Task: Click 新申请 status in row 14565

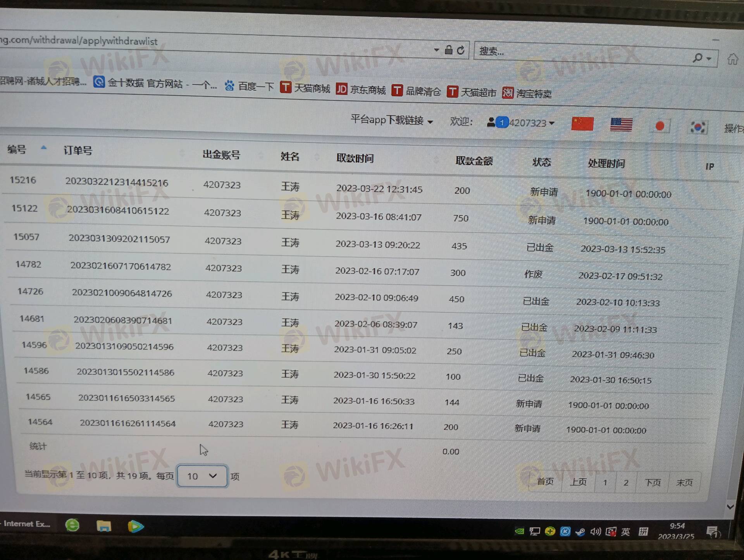Action: (x=529, y=403)
